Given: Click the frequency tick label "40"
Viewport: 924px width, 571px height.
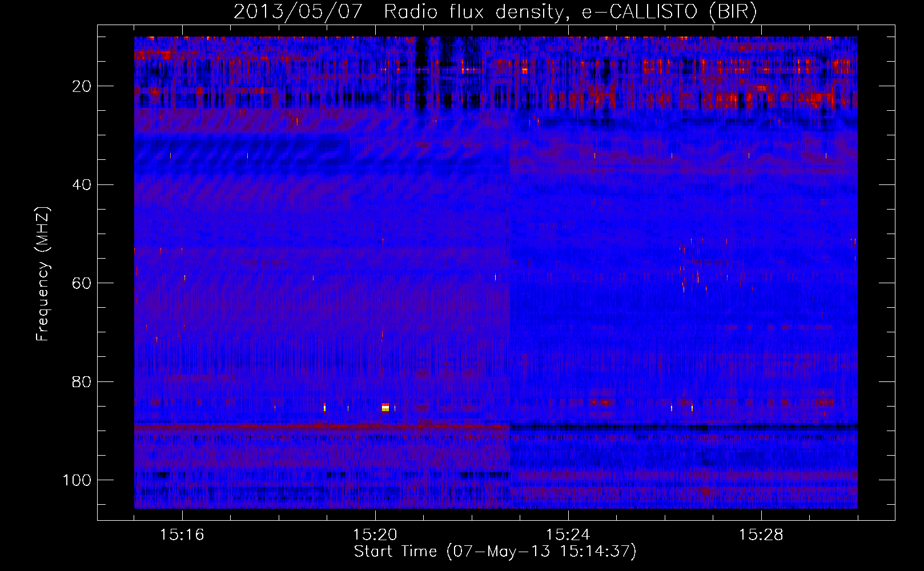Looking at the screenshot, I should [82, 184].
